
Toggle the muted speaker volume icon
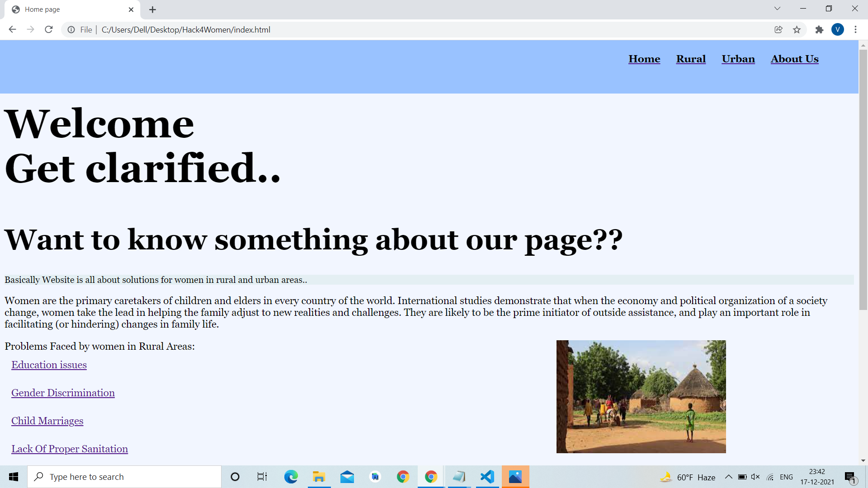(755, 477)
